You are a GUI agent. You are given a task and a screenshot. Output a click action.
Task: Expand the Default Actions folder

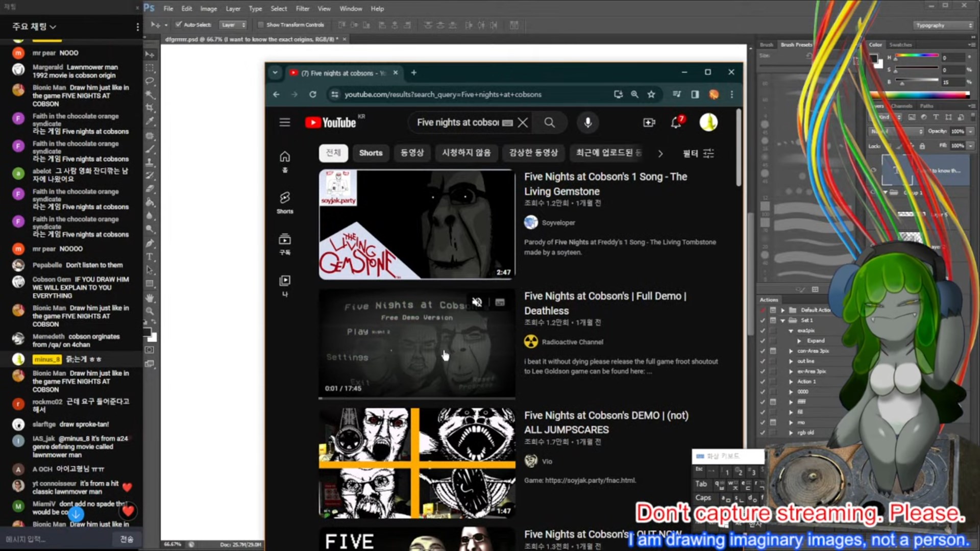coord(782,310)
